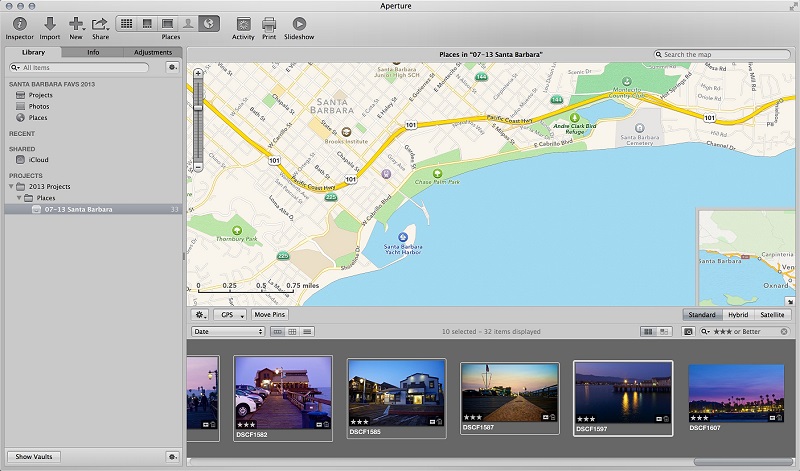
Task: Select the 07-13 Santa Barbara project
Action: (93, 209)
